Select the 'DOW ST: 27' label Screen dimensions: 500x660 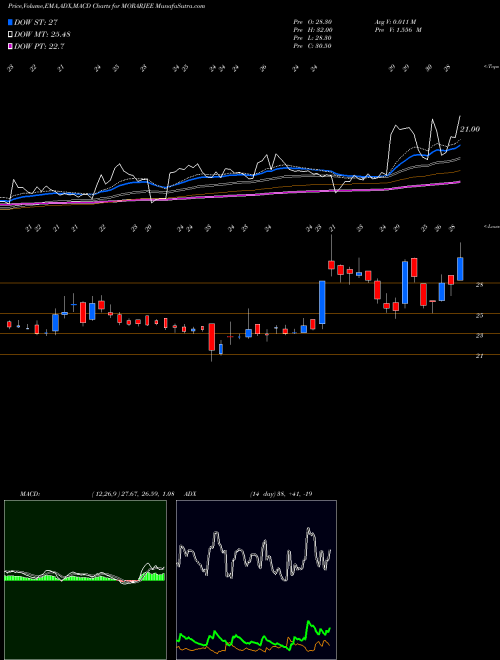(36, 22)
